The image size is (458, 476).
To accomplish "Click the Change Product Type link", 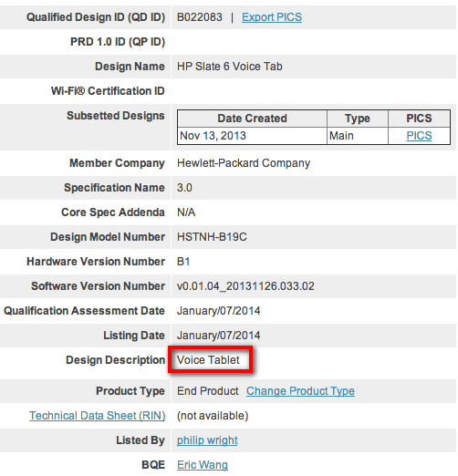I will [300, 391].
